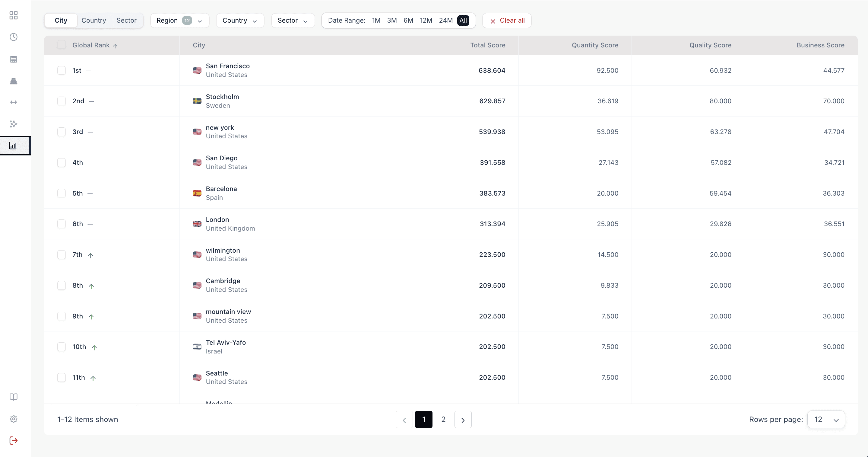Click the left-right arrows compare icon
The image size is (868, 457).
[14, 102]
